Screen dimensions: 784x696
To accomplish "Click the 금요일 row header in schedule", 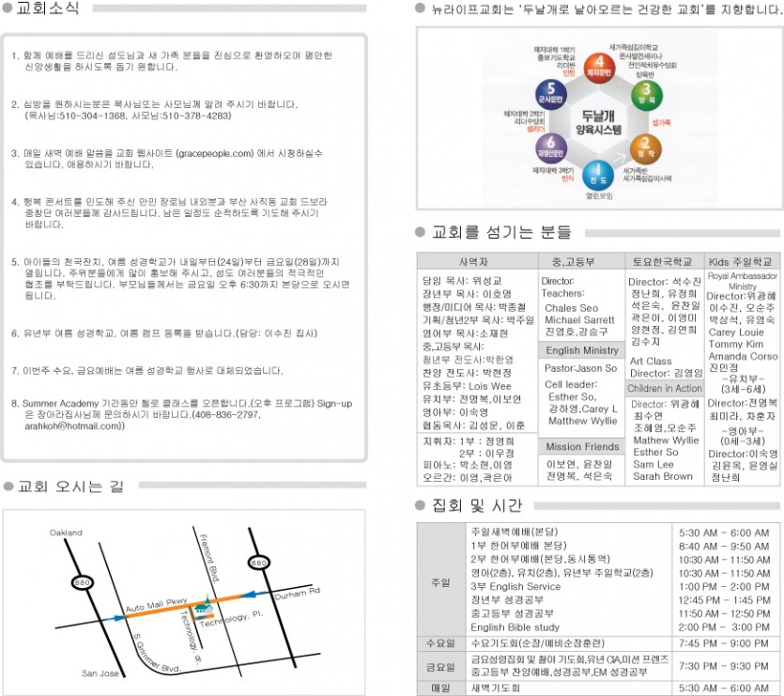I will 440,667.
